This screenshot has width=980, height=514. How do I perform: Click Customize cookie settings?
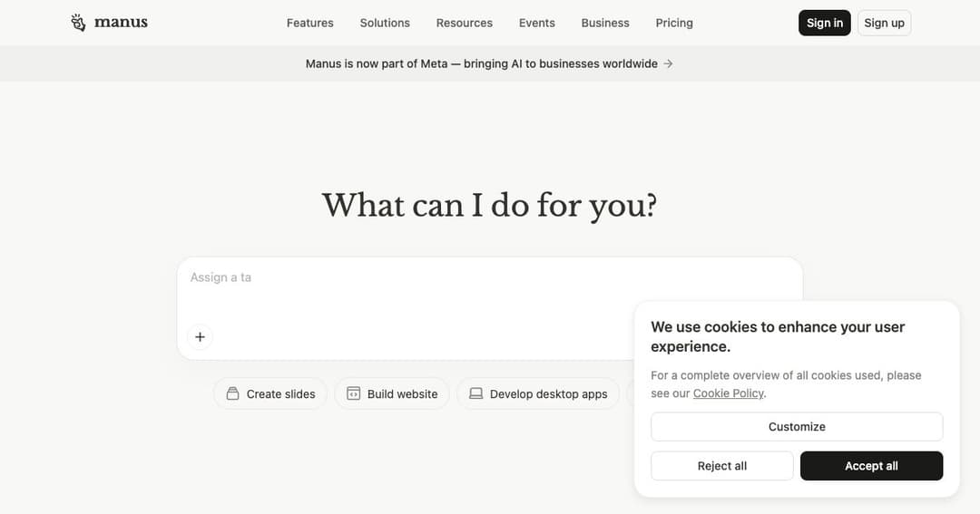pyautogui.click(x=797, y=427)
